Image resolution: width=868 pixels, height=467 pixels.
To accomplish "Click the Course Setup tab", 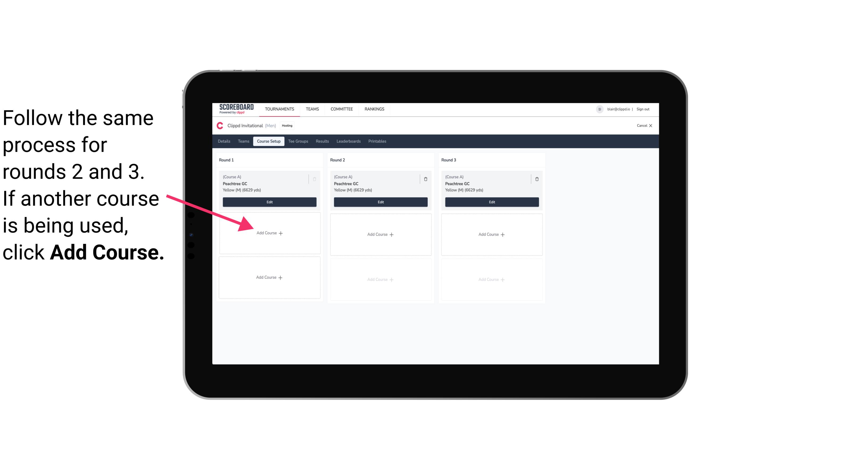I will 267,142.
